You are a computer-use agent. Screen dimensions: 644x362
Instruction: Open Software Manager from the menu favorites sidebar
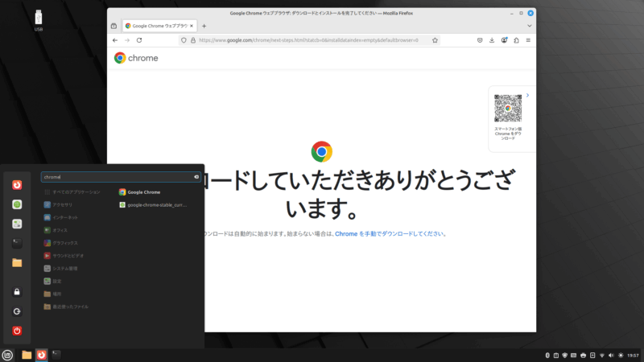point(17,204)
